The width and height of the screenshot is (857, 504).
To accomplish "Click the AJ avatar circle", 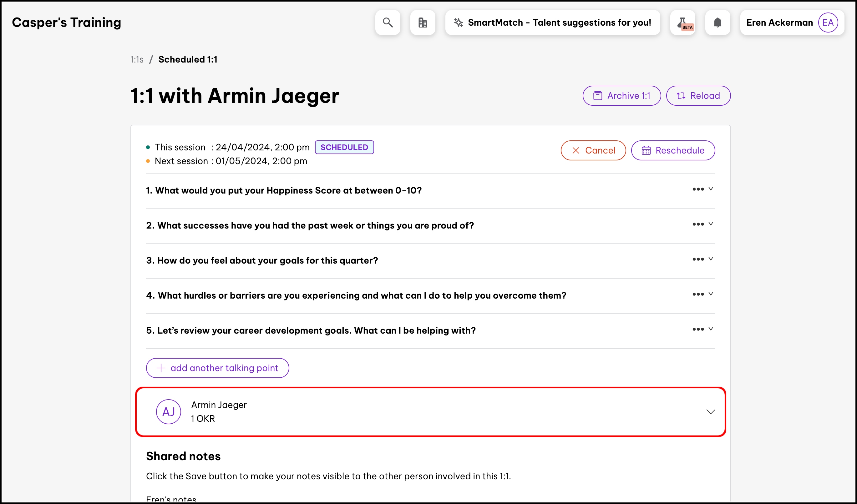I will coord(168,411).
